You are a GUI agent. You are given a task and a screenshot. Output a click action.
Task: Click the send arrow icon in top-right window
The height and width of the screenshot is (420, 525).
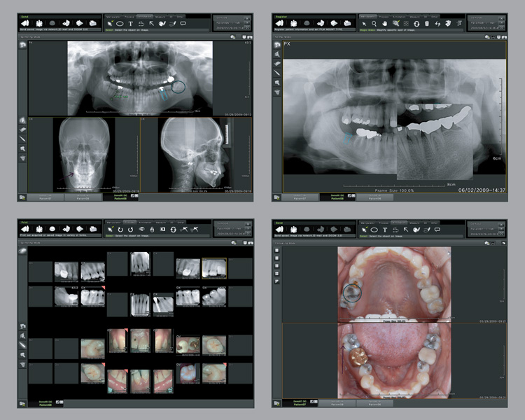point(279,23)
